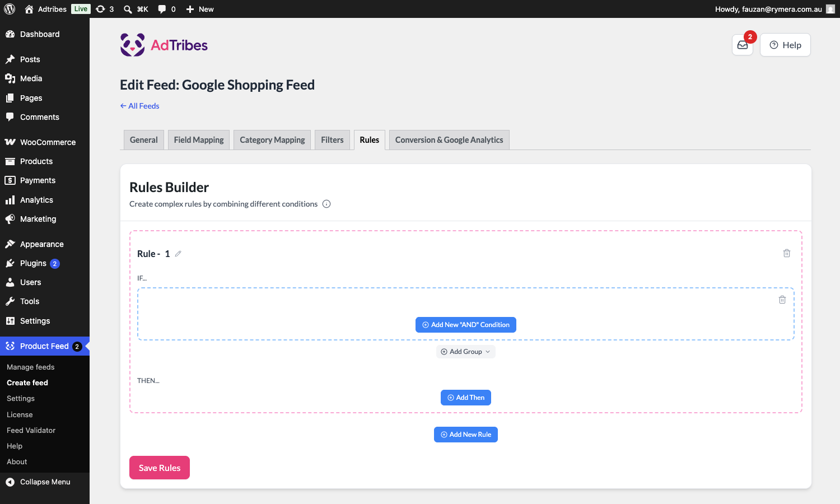This screenshot has width=840, height=504.
Task: Click the Plugins icon in sidebar
Action: (x=10, y=263)
